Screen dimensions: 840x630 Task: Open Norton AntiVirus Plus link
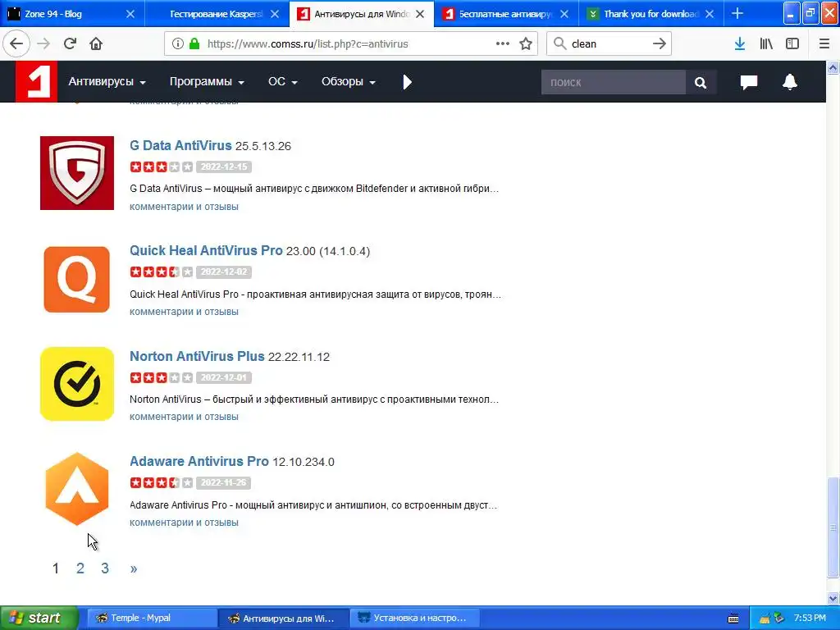(197, 356)
